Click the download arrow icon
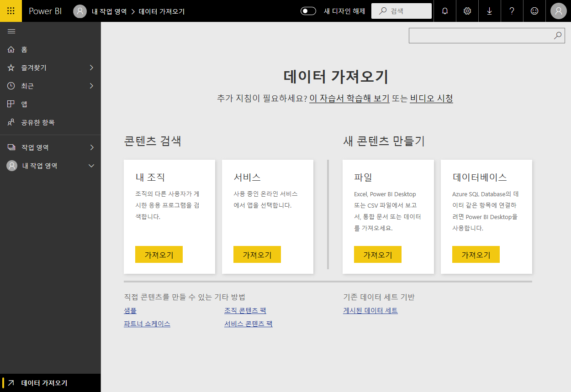The width and height of the screenshot is (571, 392). (490, 11)
